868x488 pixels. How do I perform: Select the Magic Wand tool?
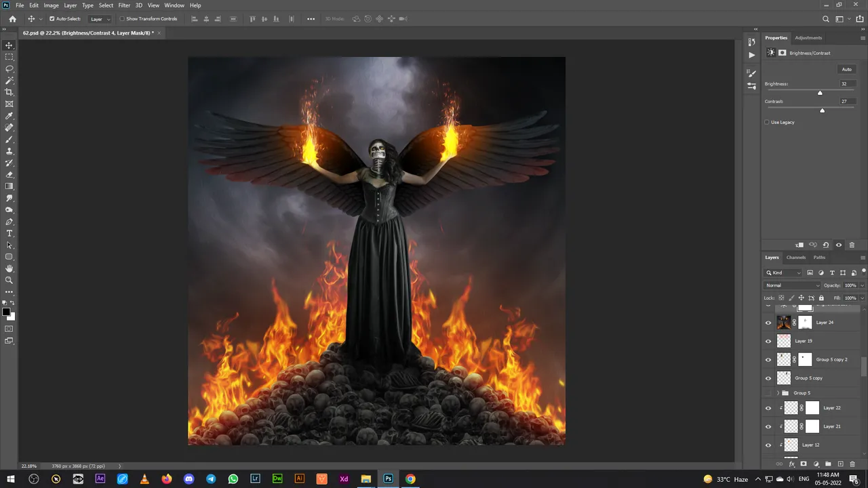[9, 81]
